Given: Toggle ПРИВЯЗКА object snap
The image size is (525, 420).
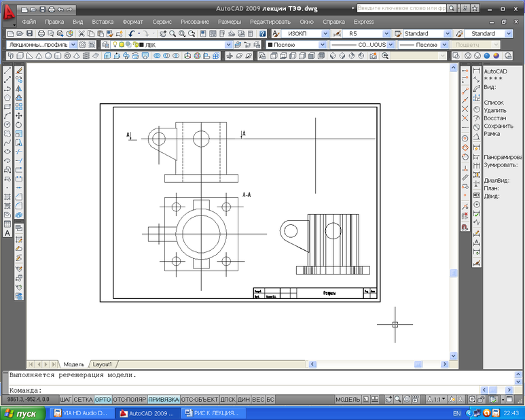Looking at the screenshot, I should (163, 400).
